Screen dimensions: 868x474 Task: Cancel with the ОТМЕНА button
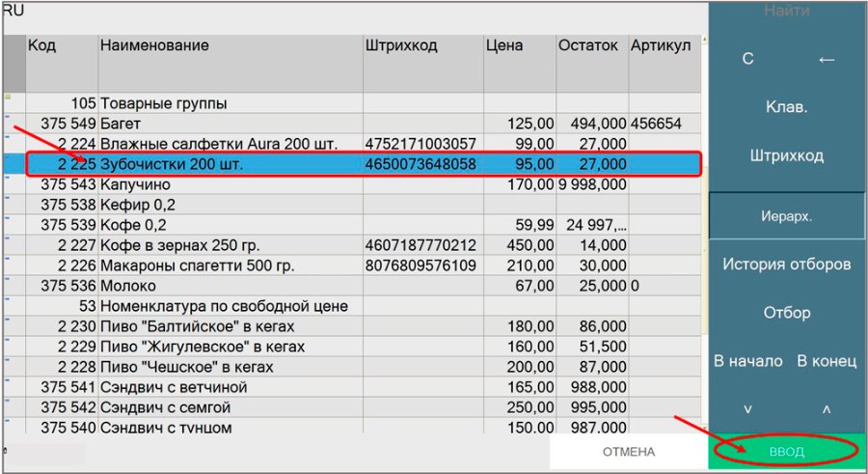tap(628, 452)
